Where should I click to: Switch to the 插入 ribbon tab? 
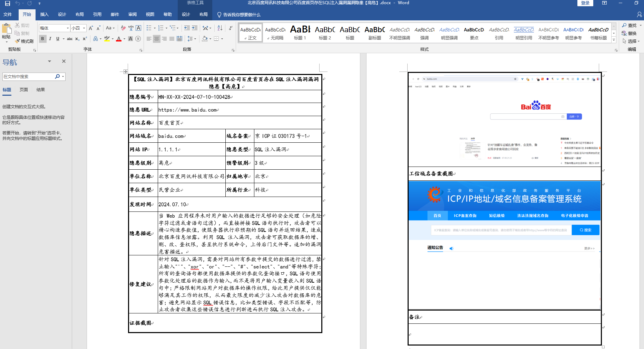[44, 15]
